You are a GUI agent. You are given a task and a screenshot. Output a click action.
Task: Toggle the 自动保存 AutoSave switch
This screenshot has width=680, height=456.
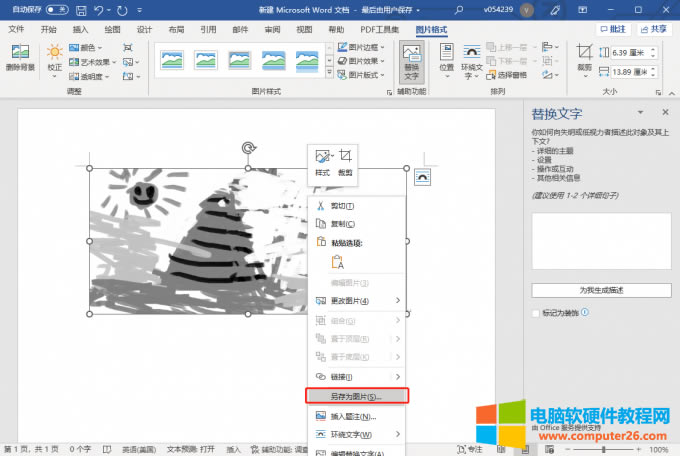(x=56, y=9)
